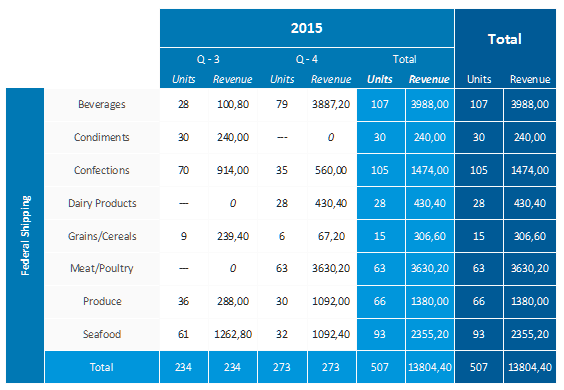Click the Beverages row label
The height and width of the screenshot is (390, 564).
[x=102, y=104]
